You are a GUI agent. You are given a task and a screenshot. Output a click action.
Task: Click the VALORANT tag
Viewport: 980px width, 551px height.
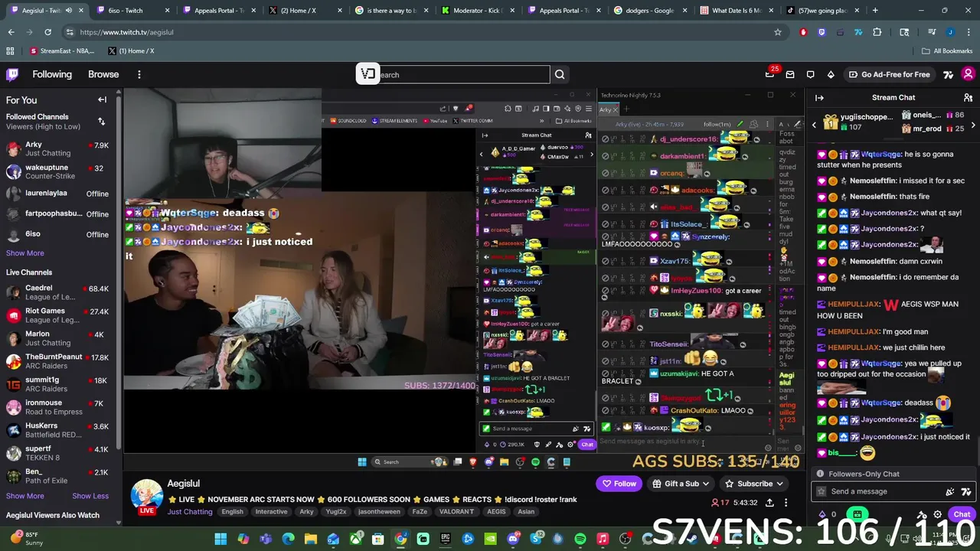(x=456, y=512)
